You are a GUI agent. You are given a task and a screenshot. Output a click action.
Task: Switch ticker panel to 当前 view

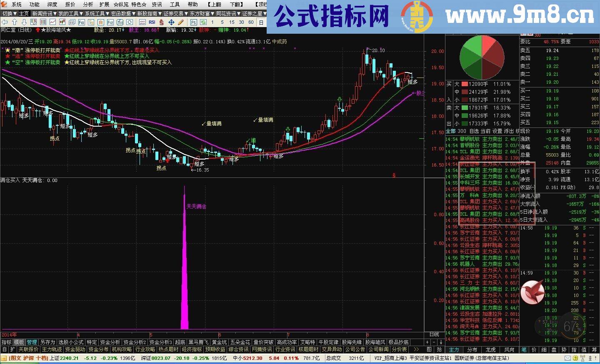coord(486,131)
